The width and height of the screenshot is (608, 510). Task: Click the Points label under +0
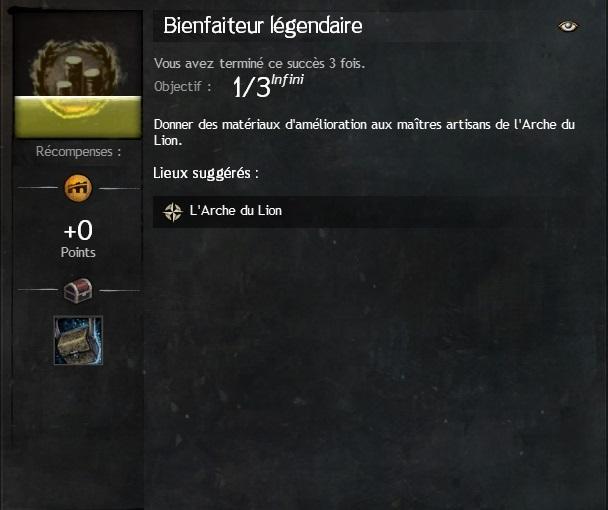pos(78,252)
